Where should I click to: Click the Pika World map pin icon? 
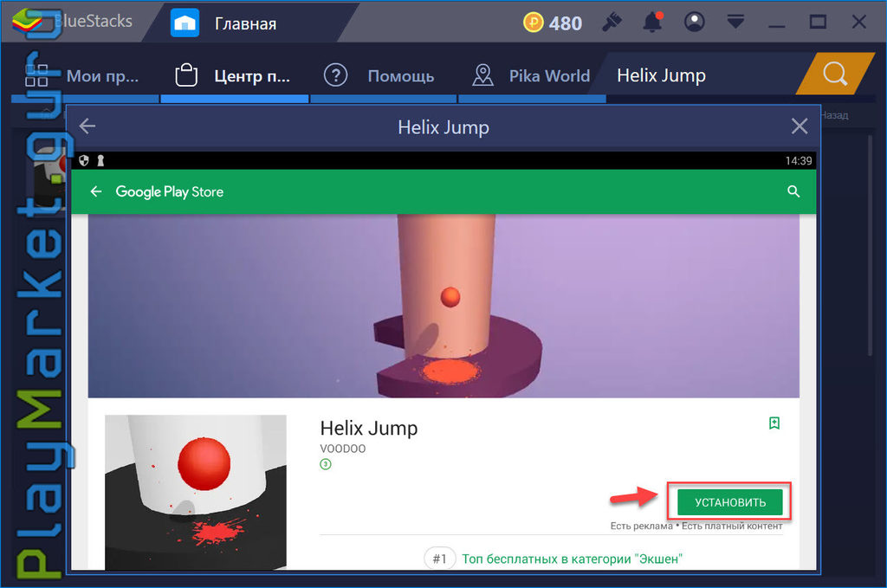click(x=482, y=75)
